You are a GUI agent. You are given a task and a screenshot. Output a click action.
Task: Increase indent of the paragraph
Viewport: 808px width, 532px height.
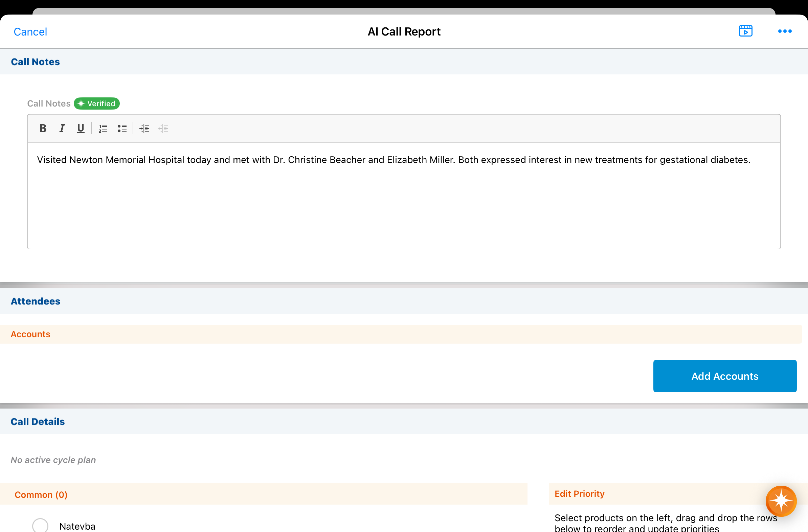(144, 128)
